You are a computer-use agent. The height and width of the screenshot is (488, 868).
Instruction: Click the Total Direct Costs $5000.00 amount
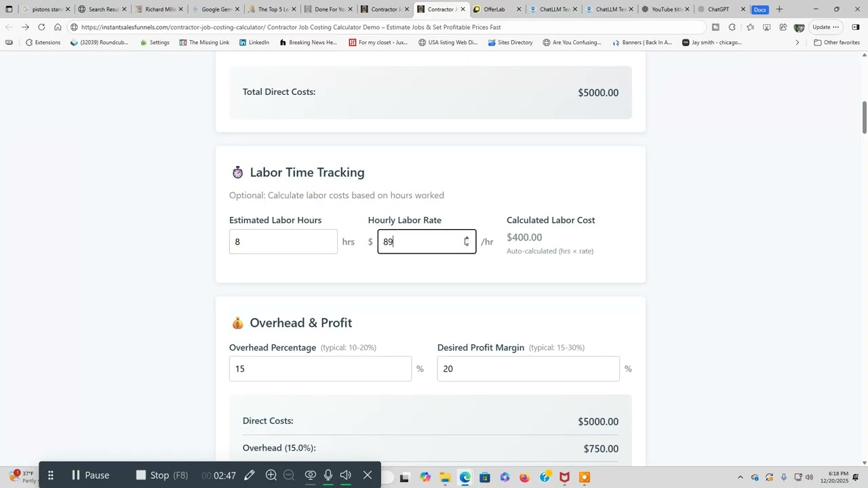(598, 93)
